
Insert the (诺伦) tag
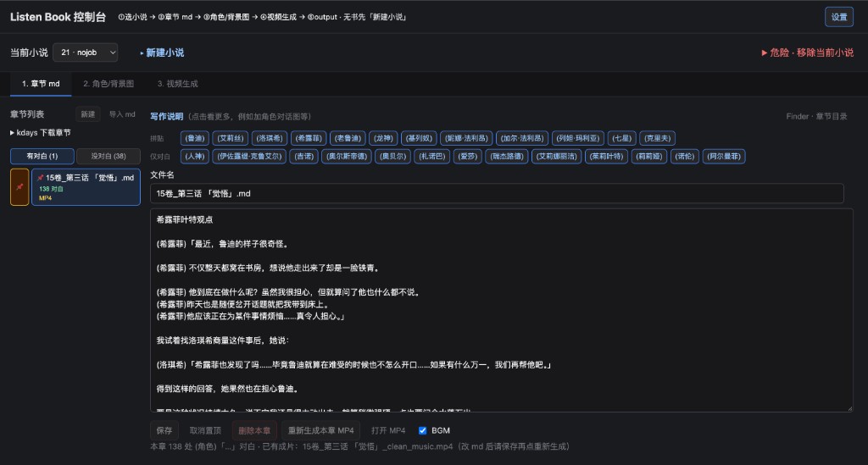click(684, 157)
